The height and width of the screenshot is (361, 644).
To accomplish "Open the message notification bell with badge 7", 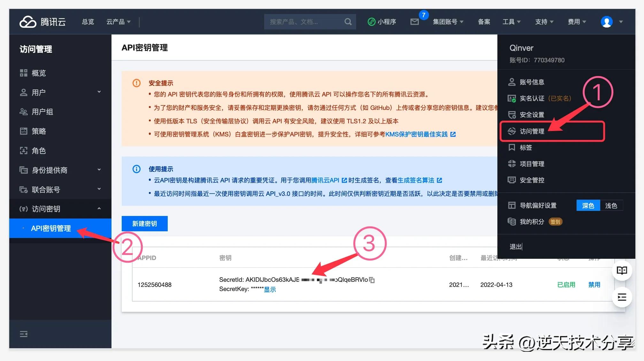I will coord(415,21).
